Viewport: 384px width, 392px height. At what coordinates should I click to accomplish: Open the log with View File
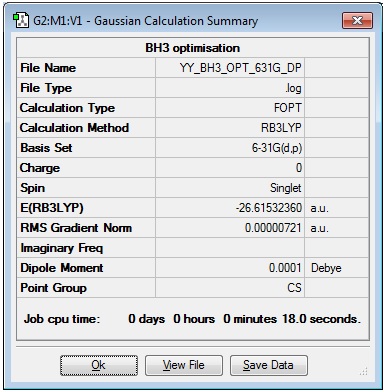184,365
